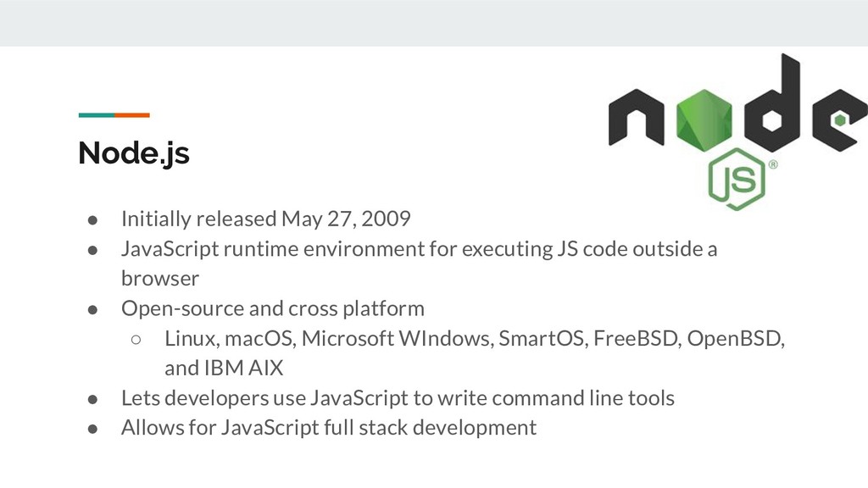Select the Node.js slide title
The height and width of the screenshot is (488, 868).
click(134, 153)
